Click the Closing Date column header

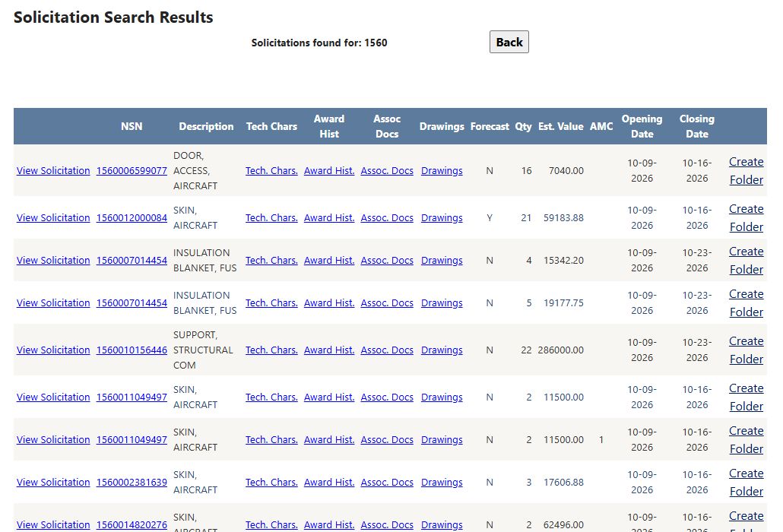tap(696, 126)
